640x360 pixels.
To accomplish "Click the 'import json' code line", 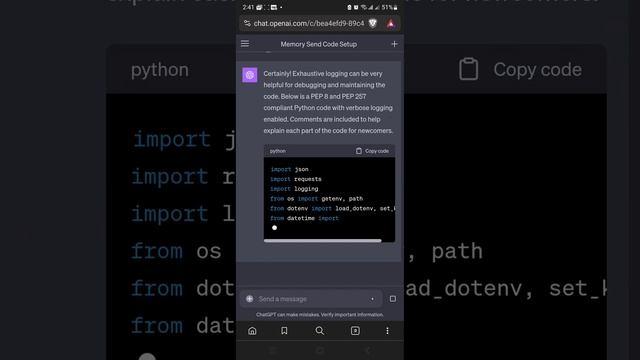I will [289, 169].
